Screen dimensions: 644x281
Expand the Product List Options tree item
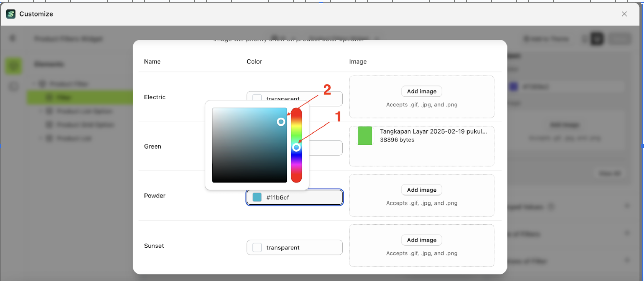(40, 111)
